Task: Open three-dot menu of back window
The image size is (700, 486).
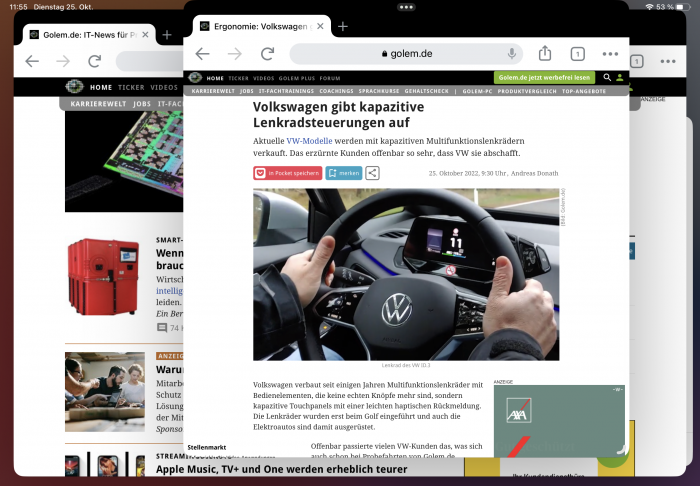Action: coord(668,61)
